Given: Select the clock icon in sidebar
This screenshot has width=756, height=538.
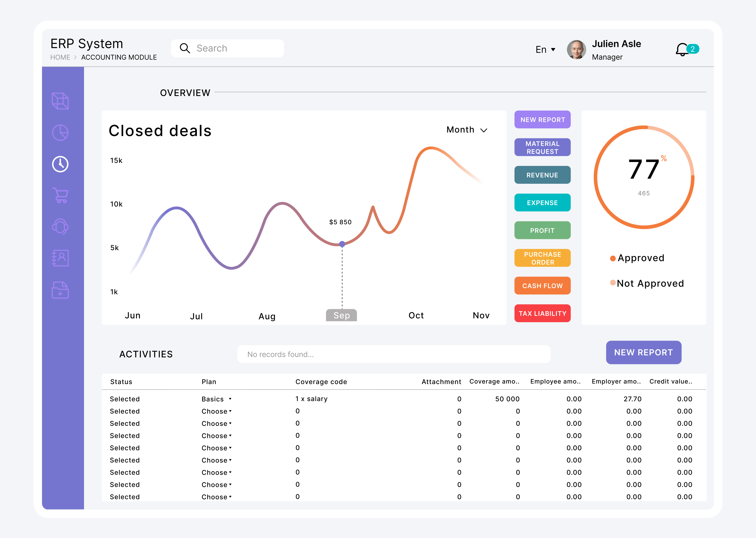Looking at the screenshot, I should [60, 164].
